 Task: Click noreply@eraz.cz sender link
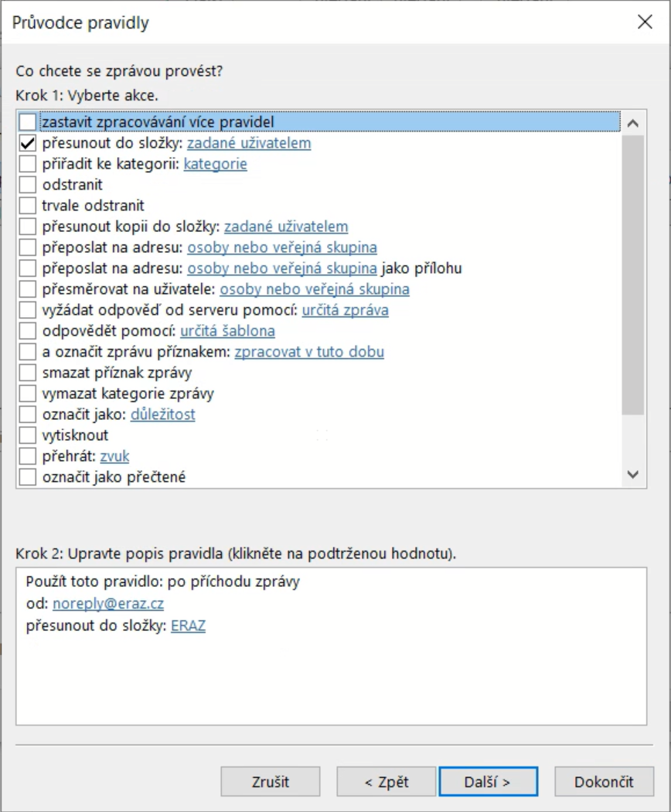(108, 604)
